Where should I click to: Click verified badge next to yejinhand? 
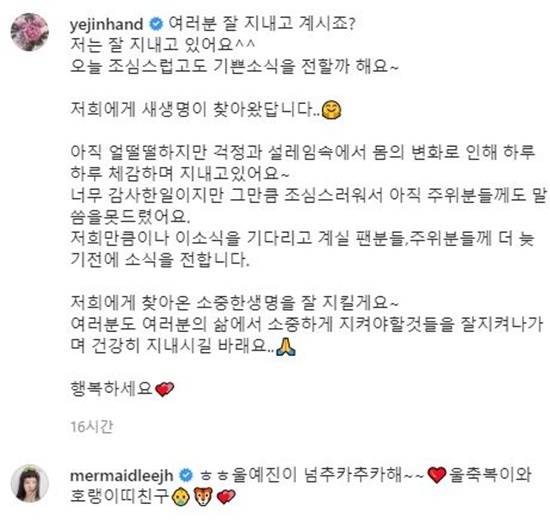(156, 24)
